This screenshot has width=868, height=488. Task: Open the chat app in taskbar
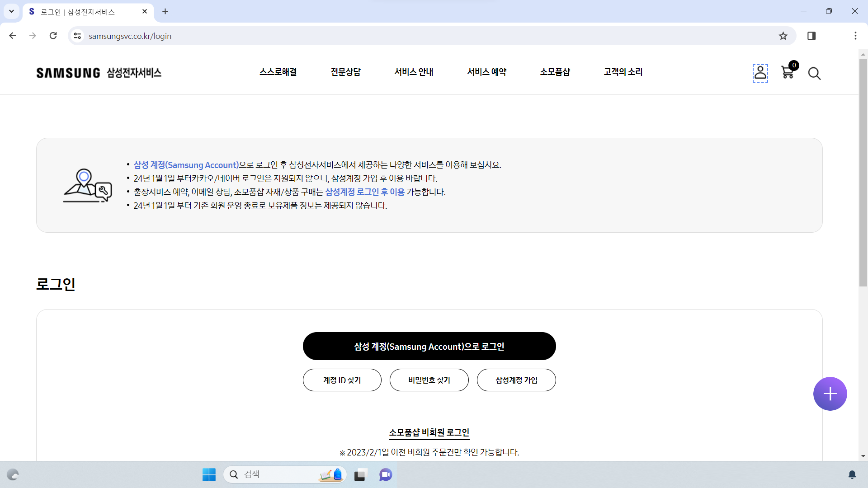coord(386,474)
